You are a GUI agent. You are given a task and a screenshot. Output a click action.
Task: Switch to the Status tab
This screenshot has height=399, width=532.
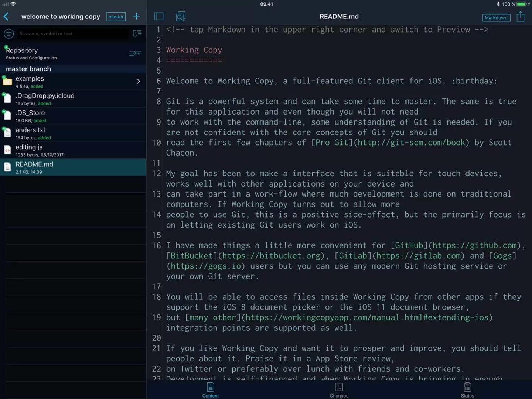coord(467,390)
